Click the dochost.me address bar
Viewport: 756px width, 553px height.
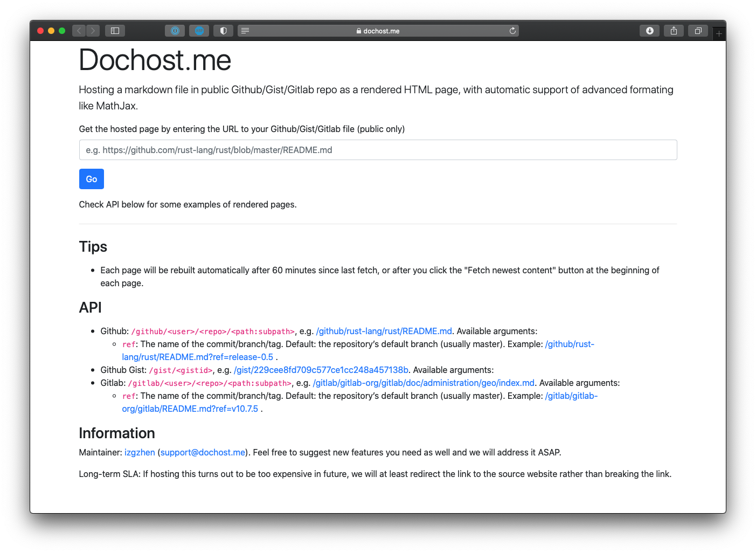click(378, 31)
